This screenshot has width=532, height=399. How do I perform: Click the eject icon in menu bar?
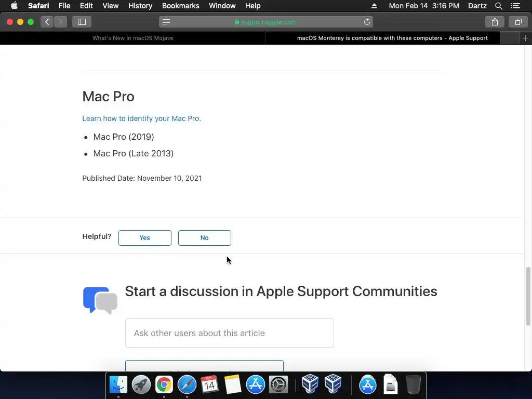pos(374,6)
